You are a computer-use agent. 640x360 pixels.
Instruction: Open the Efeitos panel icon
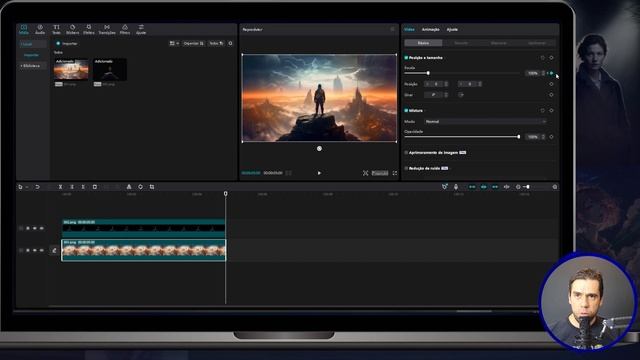point(89,29)
